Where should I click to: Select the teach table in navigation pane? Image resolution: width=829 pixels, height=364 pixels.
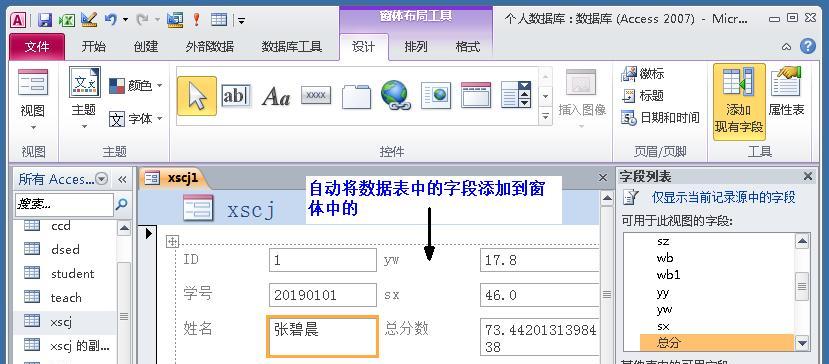click(x=66, y=297)
